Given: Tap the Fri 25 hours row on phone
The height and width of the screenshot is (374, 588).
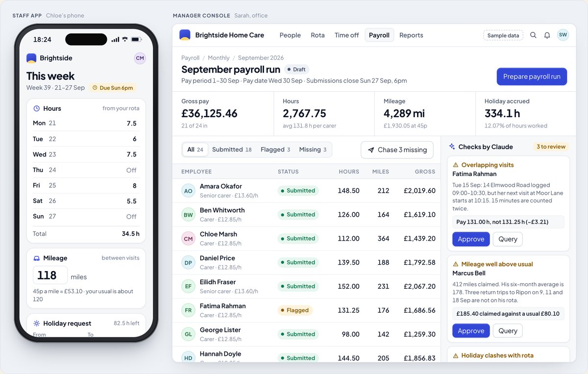Looking at the screenshot, I should pyautogui.click(x=86, y=185).
